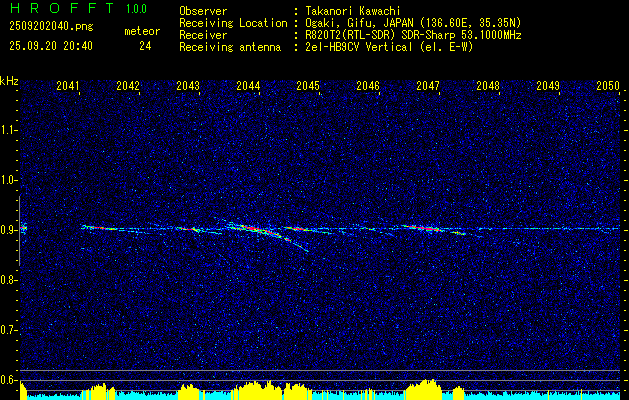Click the kHz axis unit label
629x400 pixels.
coord(9,81)
